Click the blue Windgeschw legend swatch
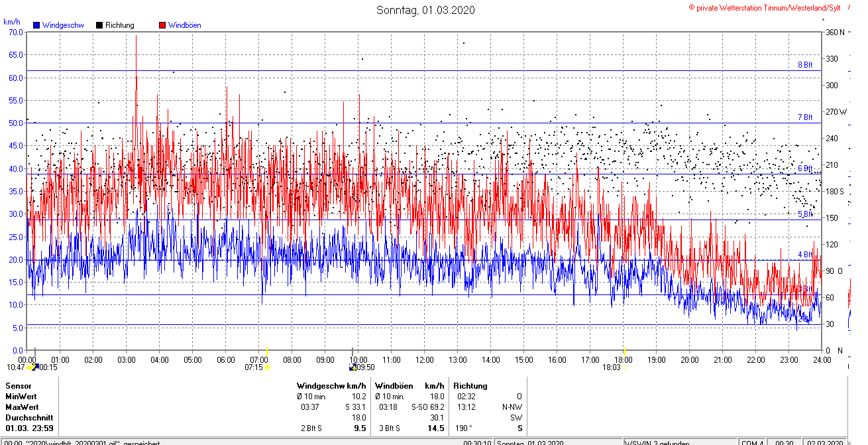868x445 pixels. click(x=36, y=25)
